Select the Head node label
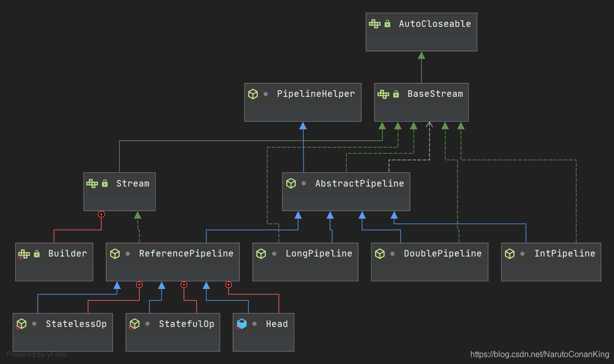This screenshot has height=364, width=614. pos(277,324)
